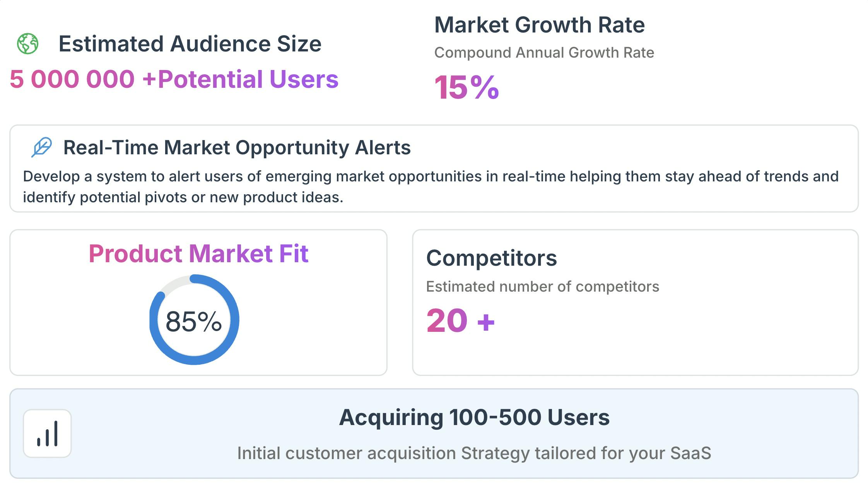Select the Estimated Audience Size heading
The height and width of the screenshot is (485, 868).
pos(190,44)
